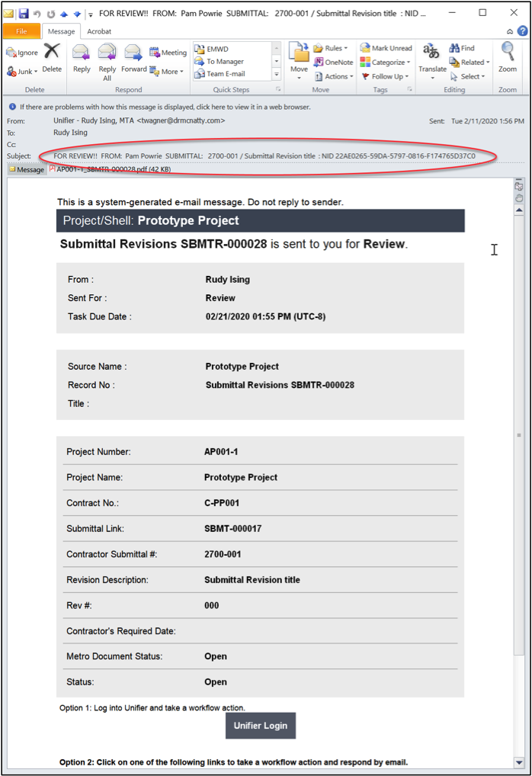Click the Undo arrow in title bar
Screen dimensions: 532x776
[x=37, y=14]
